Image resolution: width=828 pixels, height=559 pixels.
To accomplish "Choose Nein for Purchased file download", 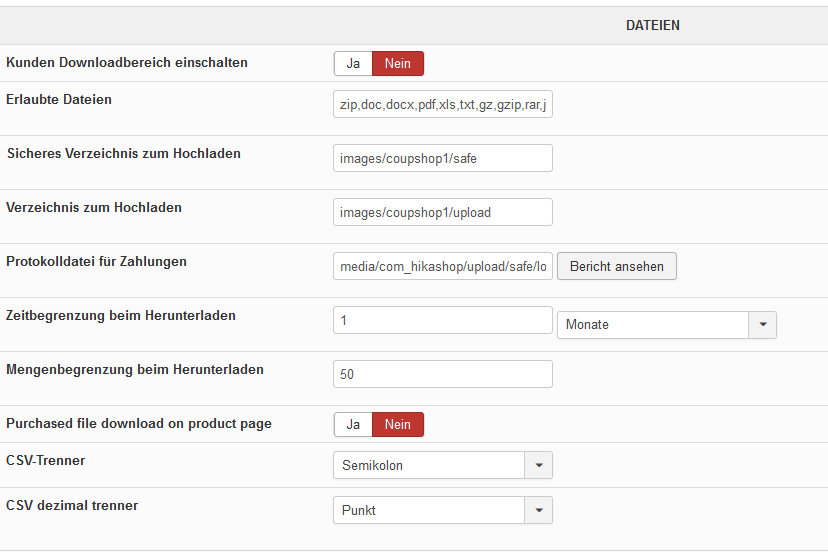I will 398,425.
